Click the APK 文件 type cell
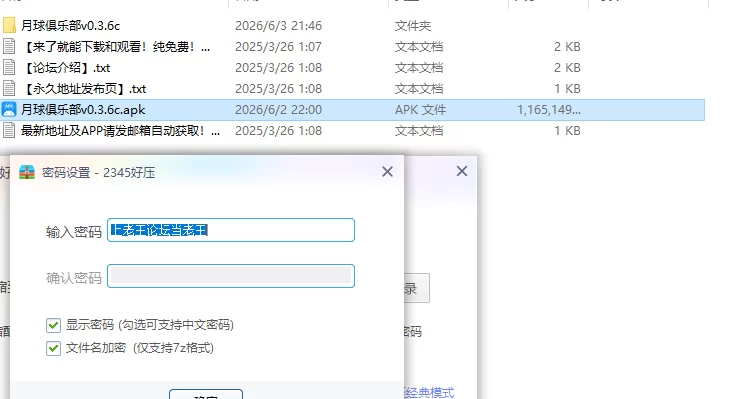The width and height of the screenshot is (742, 399). (420, 110)
